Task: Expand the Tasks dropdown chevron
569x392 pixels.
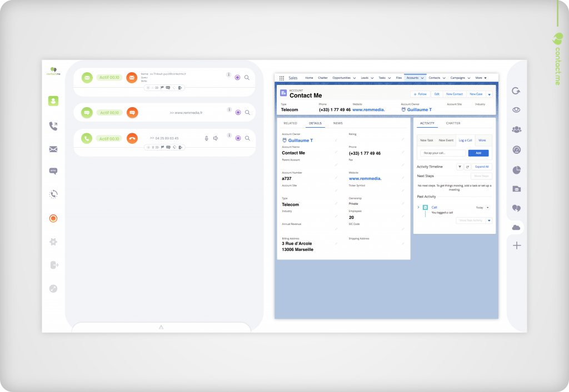Action: coord(390,78)
